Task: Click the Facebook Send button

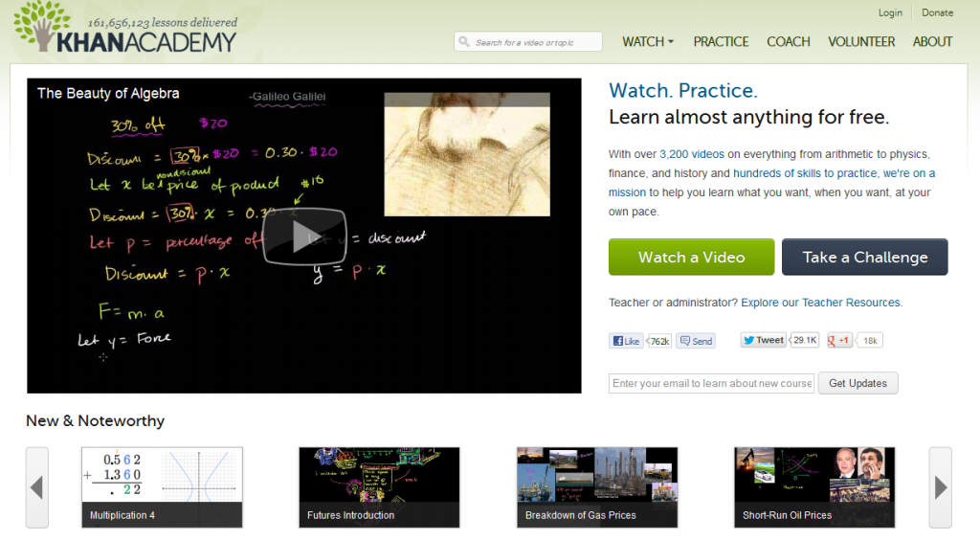Action: (x=696, y=341)
